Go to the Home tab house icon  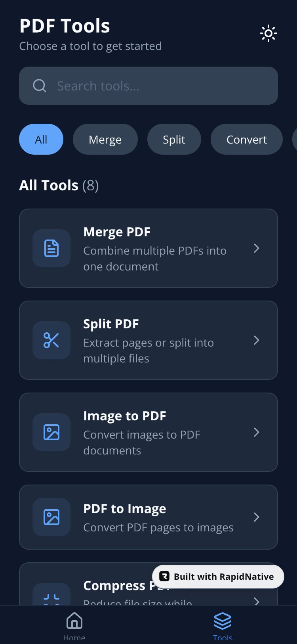(x=74, y=621)
